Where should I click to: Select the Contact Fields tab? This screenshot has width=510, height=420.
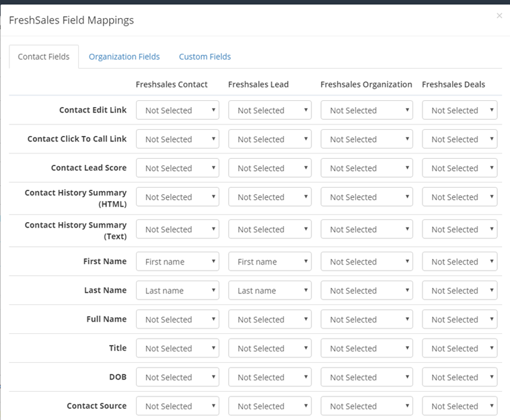click(44, 57)
